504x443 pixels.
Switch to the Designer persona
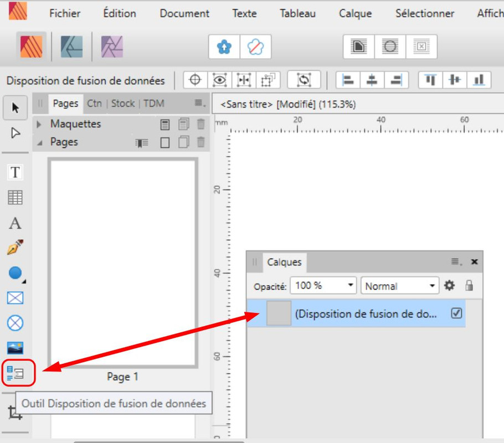tap(71, 47)
